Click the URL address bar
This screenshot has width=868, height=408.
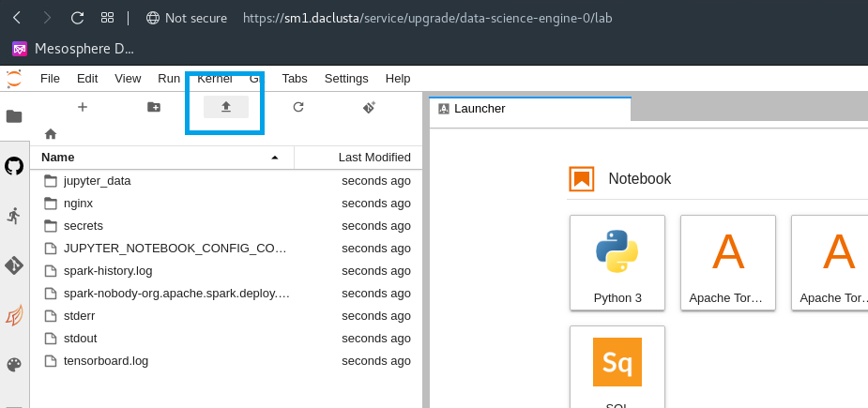pyautogui.click(x=427, y=18)
